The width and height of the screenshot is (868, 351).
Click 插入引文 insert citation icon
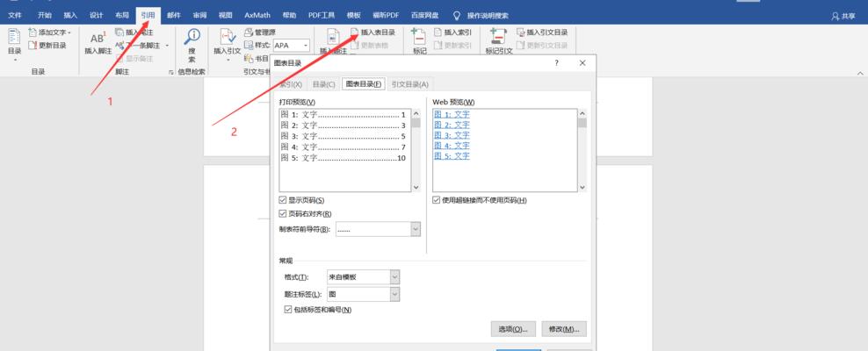click(x=228, y=37)
